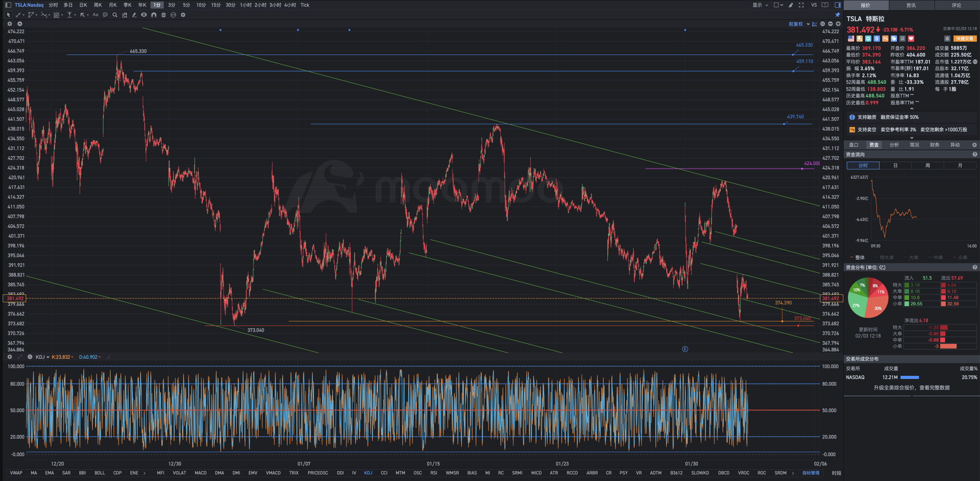This screenshot has height=481, width=980.
Task: Remove the KDJ indicator pane
Action: coord(30,357)
